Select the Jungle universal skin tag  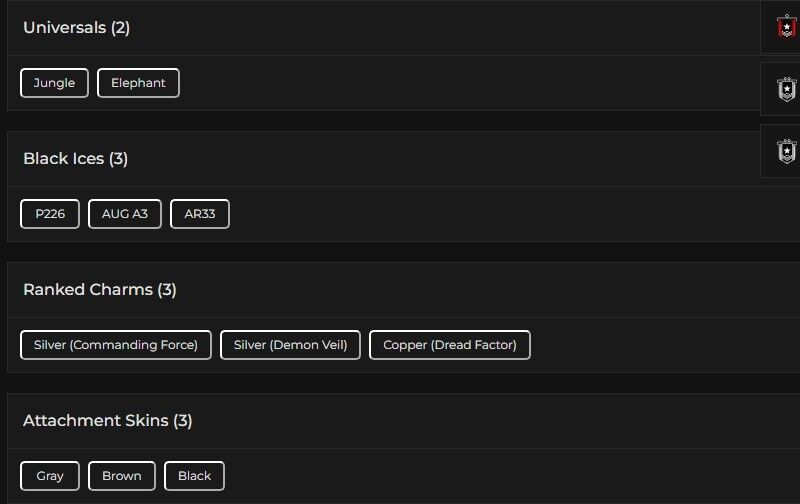(54, 83)
